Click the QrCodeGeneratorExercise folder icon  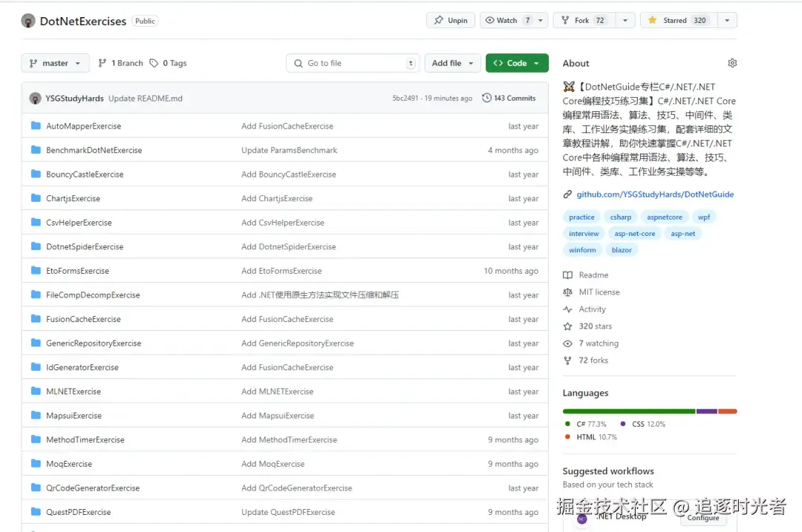point(36,487)
